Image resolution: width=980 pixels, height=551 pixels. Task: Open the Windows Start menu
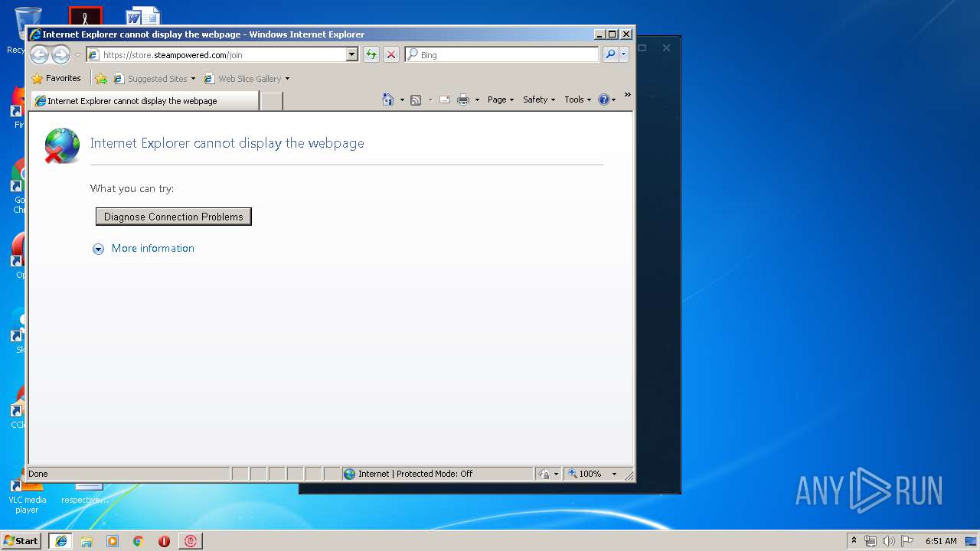click(x=21, y=540)
